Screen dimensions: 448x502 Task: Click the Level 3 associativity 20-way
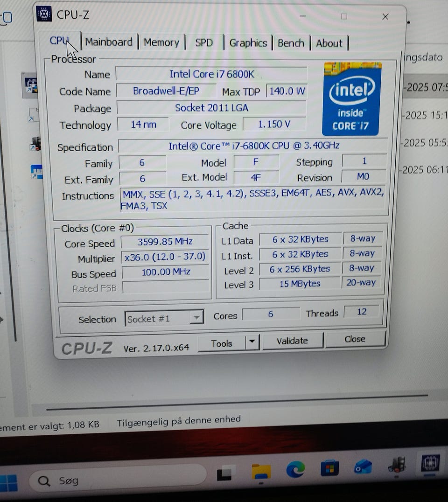(x=361, y=282)
